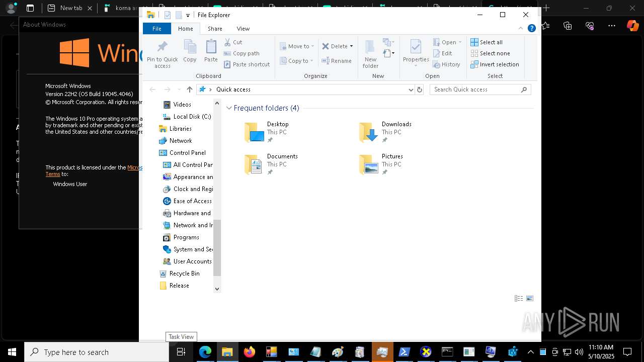Collapse the Frequent folders section

(229, 108)
